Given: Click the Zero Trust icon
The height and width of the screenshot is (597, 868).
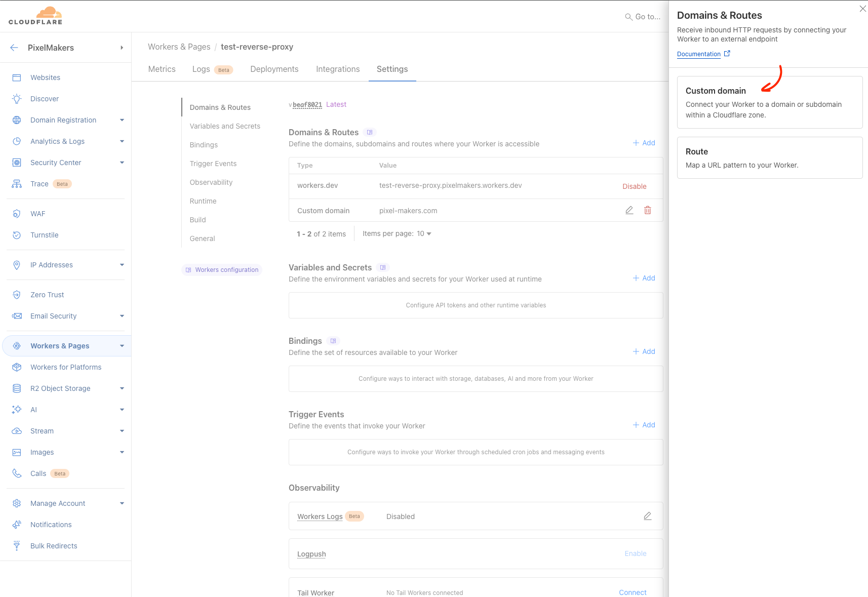Looking at the screenshot, I should [17, 295].
